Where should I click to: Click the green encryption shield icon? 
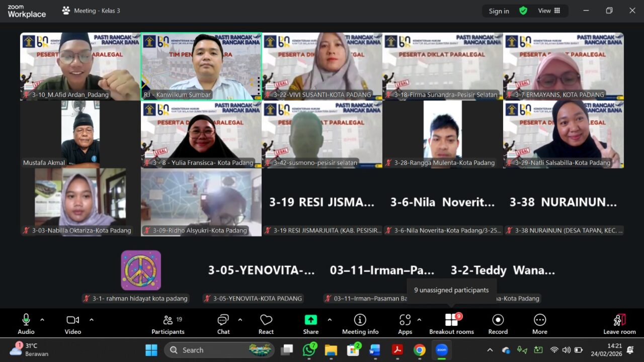pos(523,11)
